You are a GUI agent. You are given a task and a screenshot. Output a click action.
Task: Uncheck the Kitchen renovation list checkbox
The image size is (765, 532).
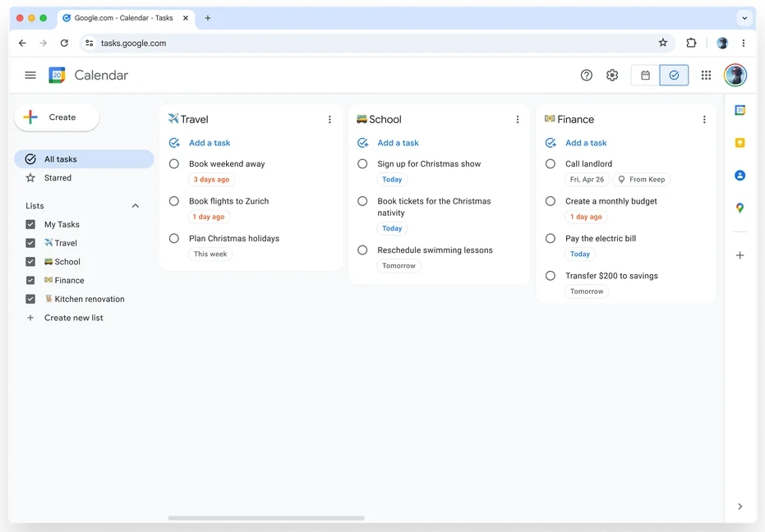[x=30, y=299]
